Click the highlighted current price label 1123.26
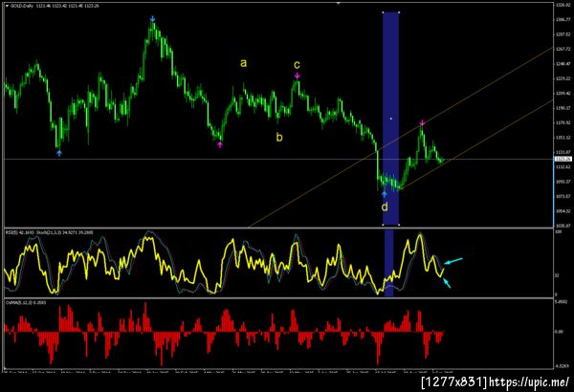Image resolution: width=574 pixels, height=392 pixels. click(563, 159)
